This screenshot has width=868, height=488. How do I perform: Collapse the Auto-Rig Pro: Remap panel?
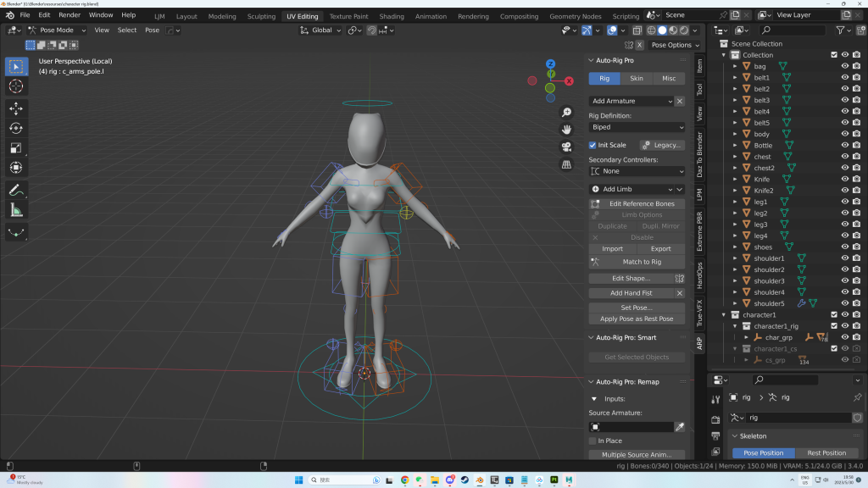coord(591,382)
